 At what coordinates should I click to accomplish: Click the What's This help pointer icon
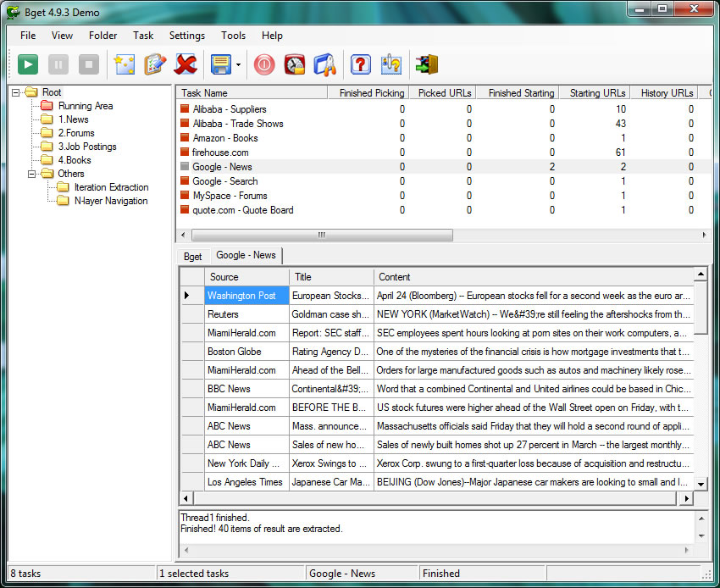pyautogui.click(x=390, y=64)
